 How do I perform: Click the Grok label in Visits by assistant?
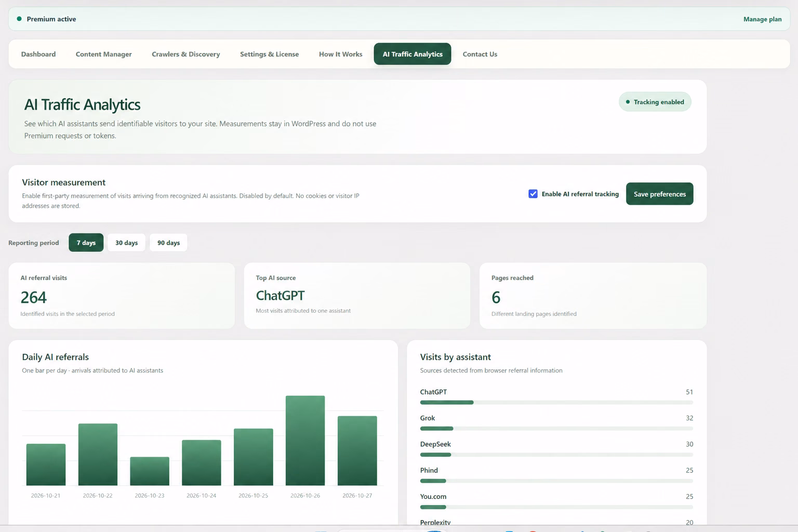[428, 418]
